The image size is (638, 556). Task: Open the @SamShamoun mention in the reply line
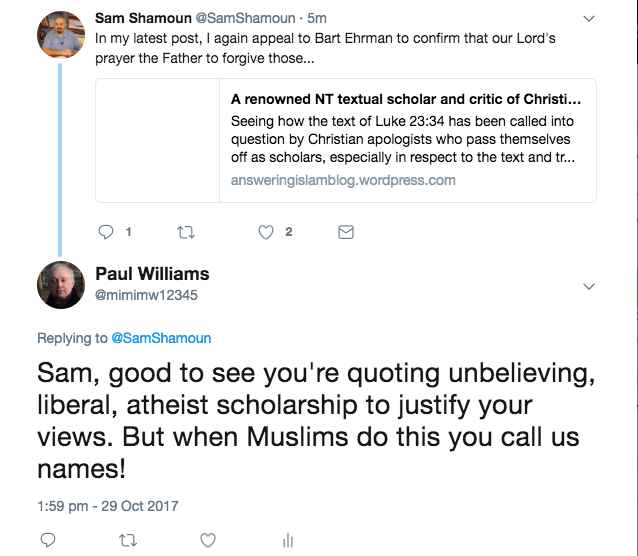pyautogui.click(x=164, y=338)
